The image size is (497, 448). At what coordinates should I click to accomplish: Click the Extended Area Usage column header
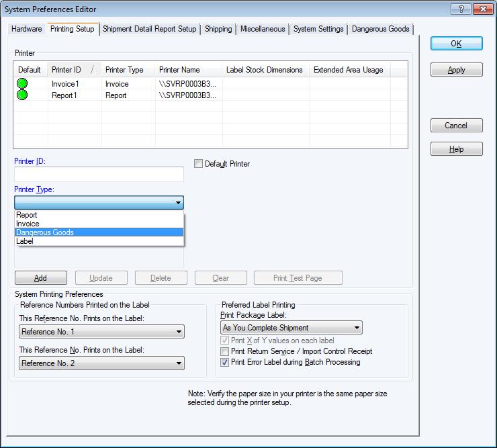[350, 70]
